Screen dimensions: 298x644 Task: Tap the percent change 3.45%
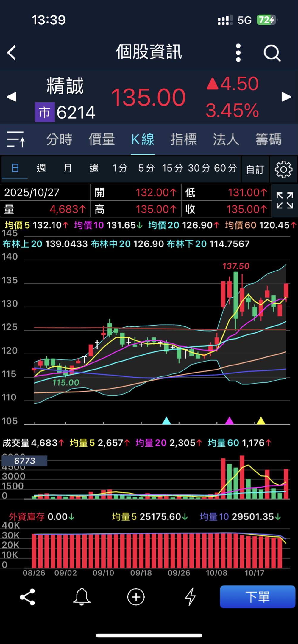[232, 111]
